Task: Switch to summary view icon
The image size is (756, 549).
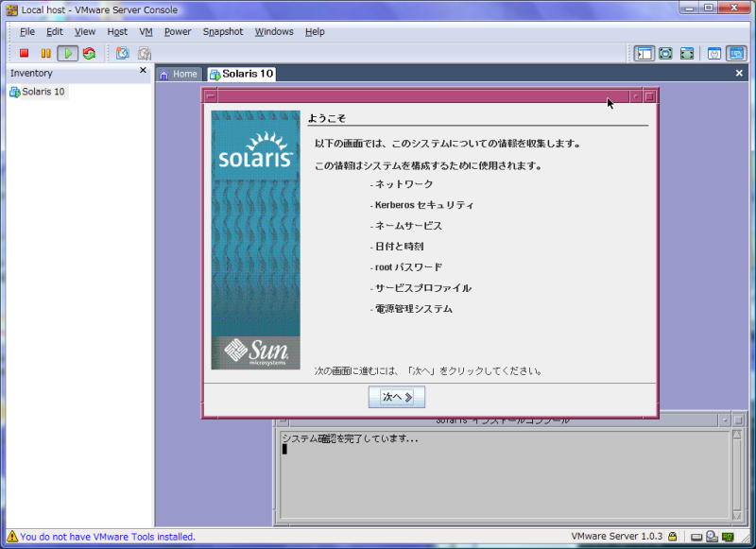Action: (716, 53)
